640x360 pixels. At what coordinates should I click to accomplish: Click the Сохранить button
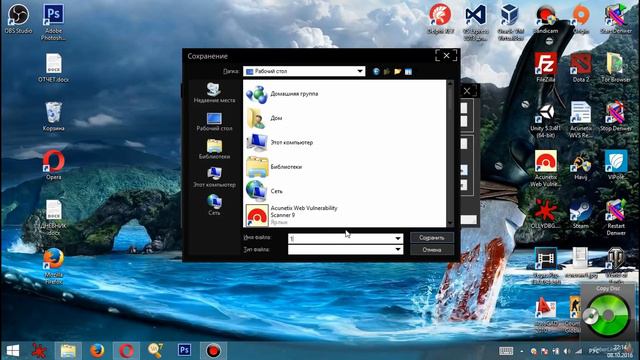coord(432,238)
